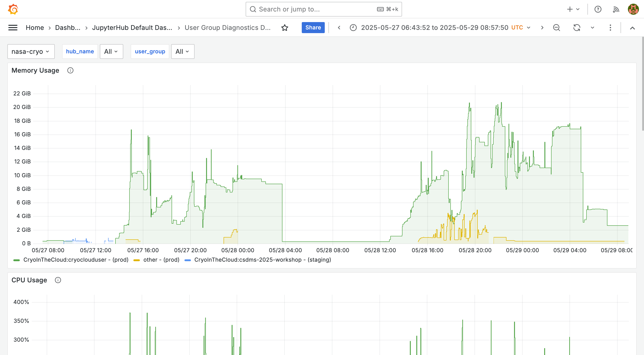Viewport: 644px width, 355px height.
Task: Navigate to Home in the breadcrumb
Action: 35,28
